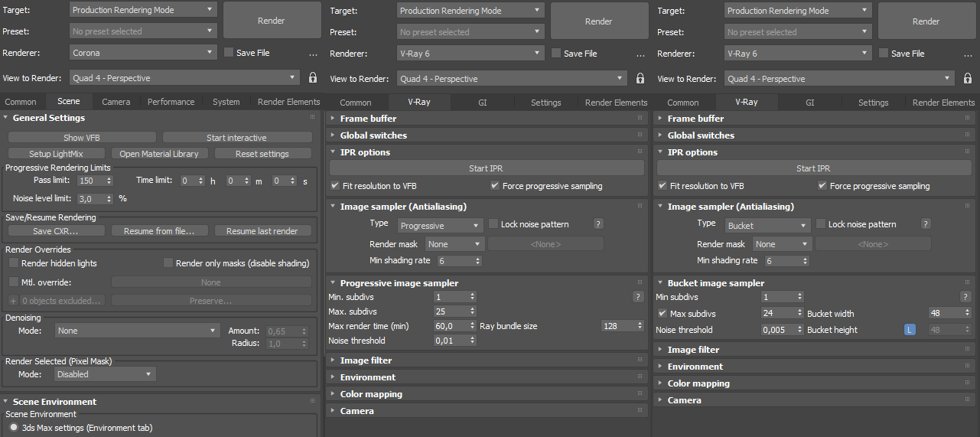Open the Target dropdown in the Corona panel

point(143,10)
